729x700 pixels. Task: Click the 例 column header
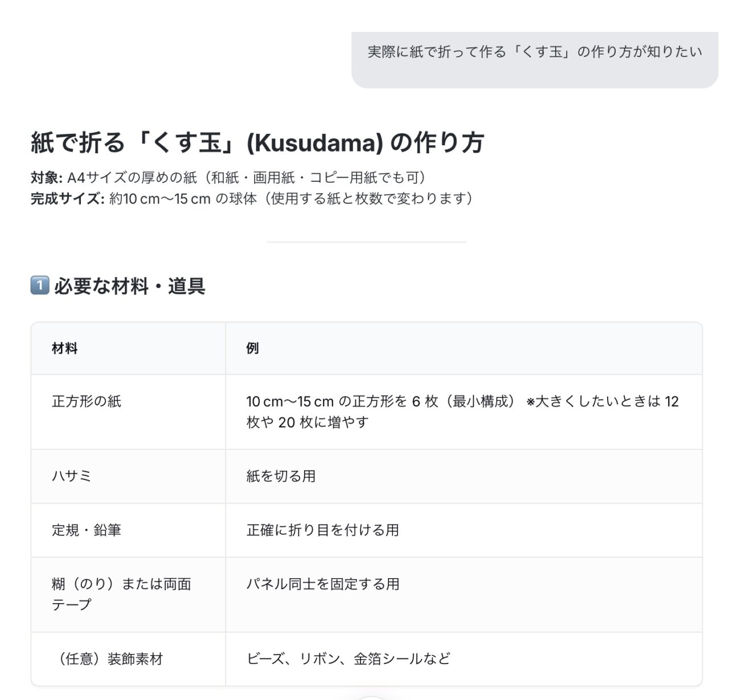point(252,349)
